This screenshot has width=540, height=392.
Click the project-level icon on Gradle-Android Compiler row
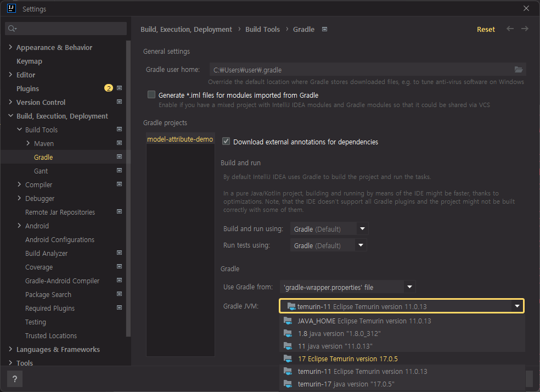[x=120, y=281]
